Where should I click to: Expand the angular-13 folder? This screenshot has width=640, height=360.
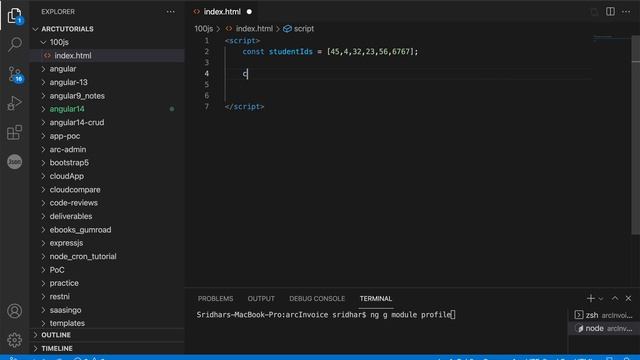tap(68, 82)
